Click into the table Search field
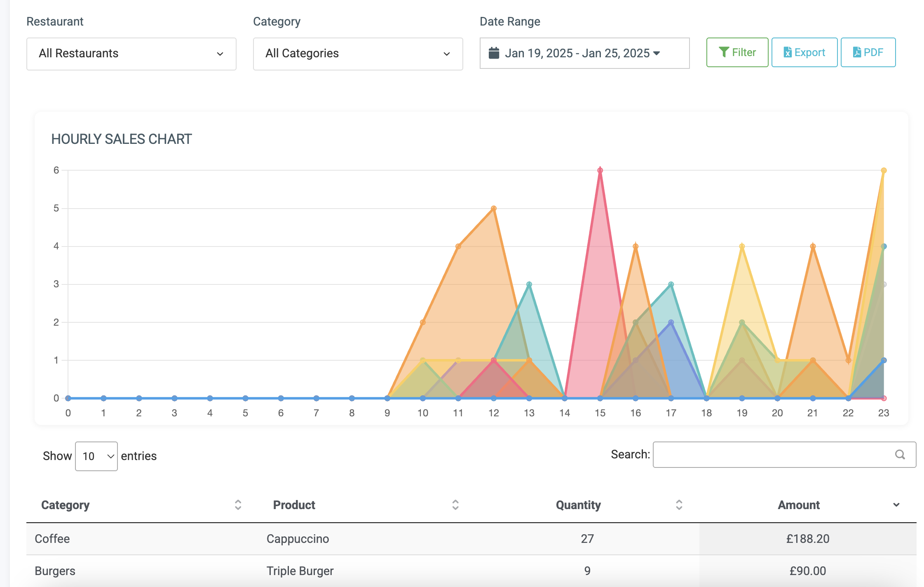Screen dimensions: 924x587 (784, 455)
